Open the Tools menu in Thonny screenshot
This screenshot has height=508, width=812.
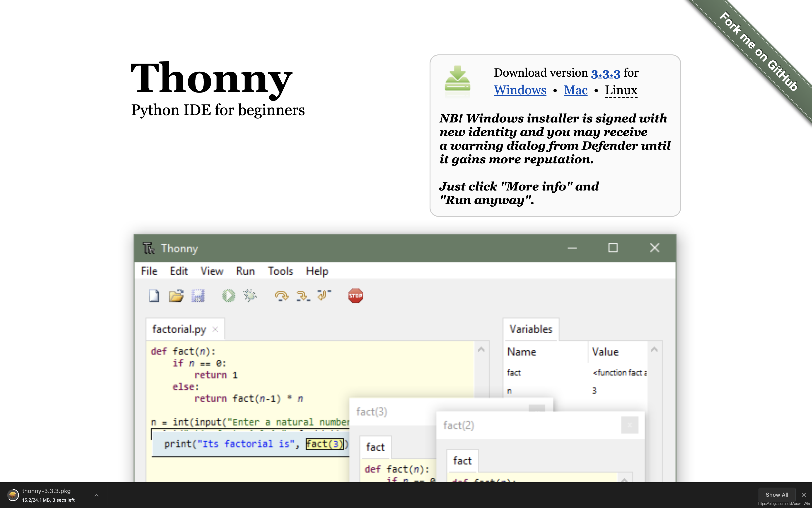(280, 271)
